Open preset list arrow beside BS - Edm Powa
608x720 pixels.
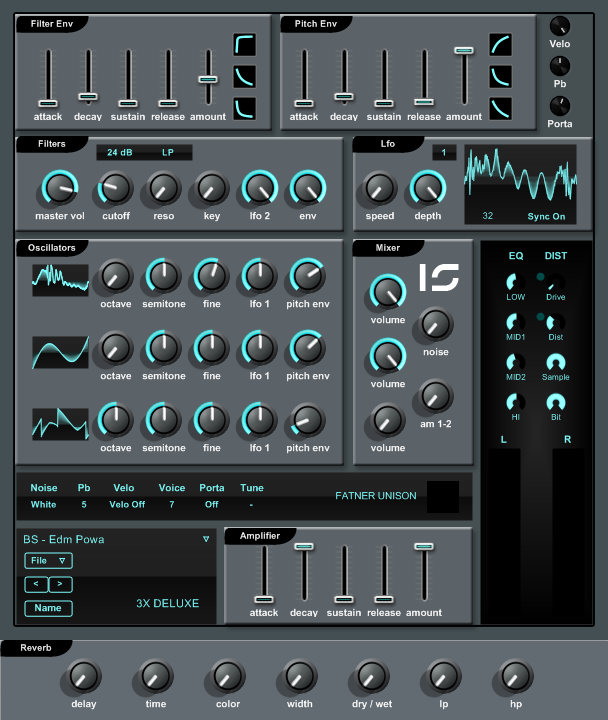coord(206,539)
